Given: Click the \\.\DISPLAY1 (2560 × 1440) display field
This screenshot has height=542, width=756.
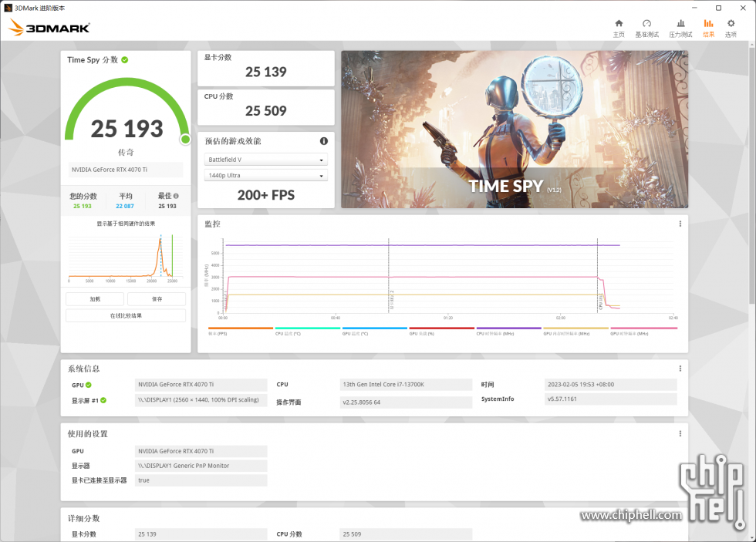Looking at the screenshot, I should coord(201,400).
